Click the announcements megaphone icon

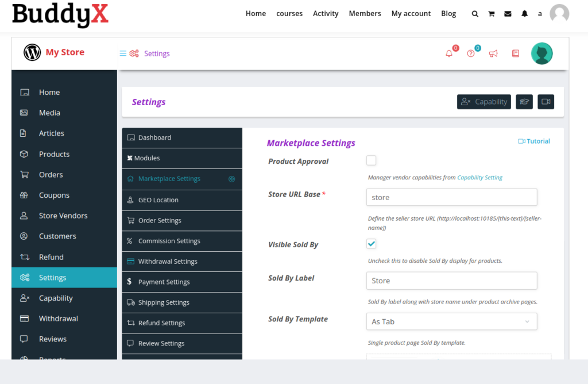pos(493,53)
